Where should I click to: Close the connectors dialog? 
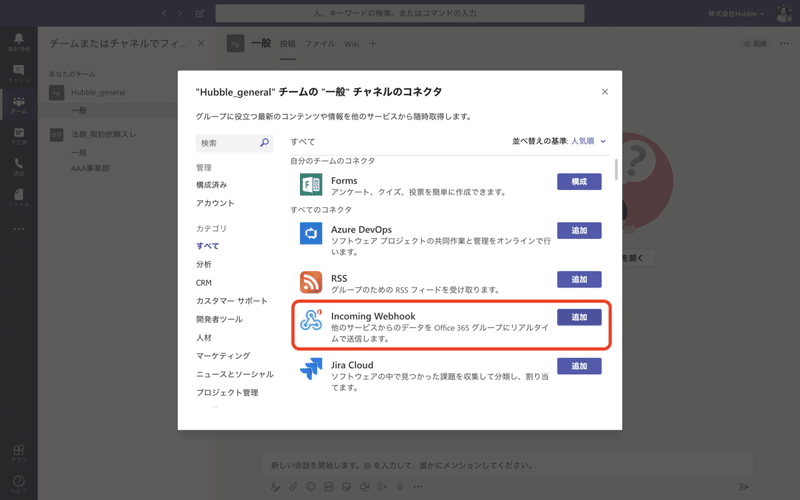coord(605,92)
